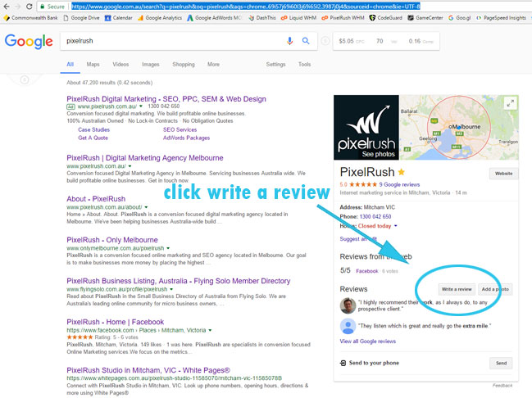Image resolution: width=532 pixels, height=398 pixels.
Task: Click the Website button
Action: tap(502, 173)
